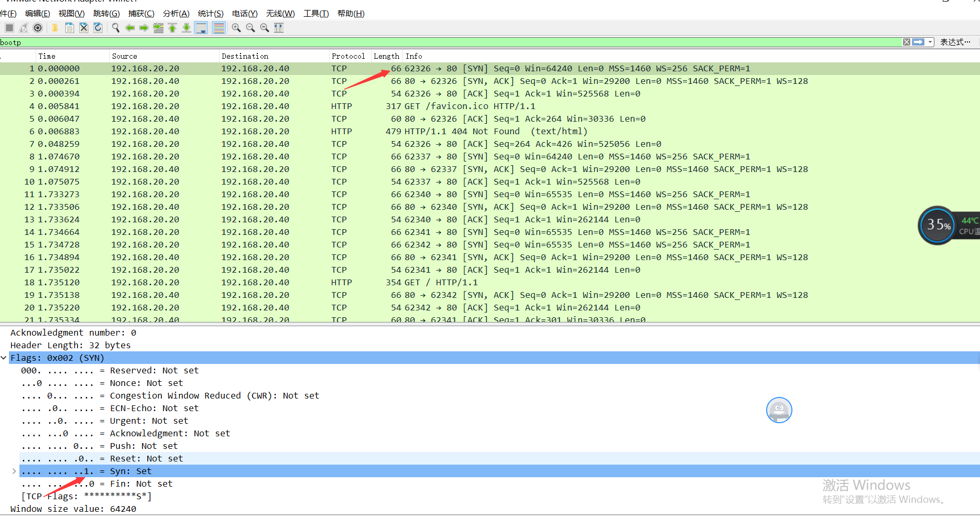The height and width of the screenshot is (516, 980).
Task: Sort packets by the Info column header
Action: point(691,56)
